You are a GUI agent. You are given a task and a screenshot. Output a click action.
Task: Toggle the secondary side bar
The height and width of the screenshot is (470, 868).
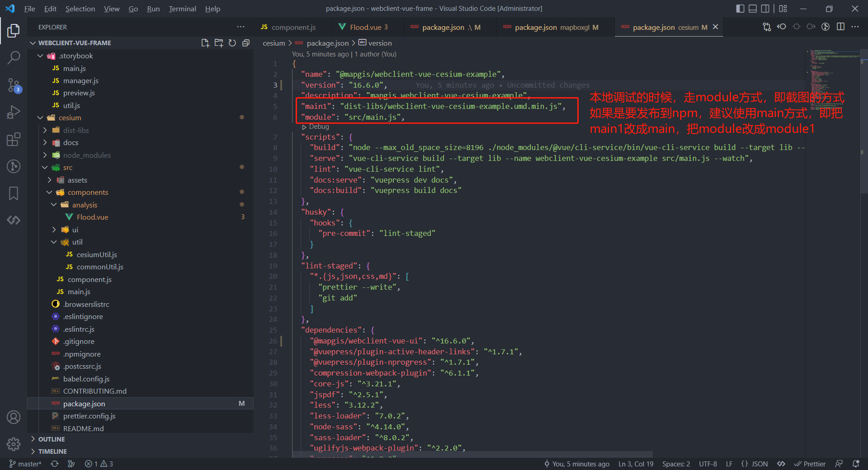(x=765, y=9)
